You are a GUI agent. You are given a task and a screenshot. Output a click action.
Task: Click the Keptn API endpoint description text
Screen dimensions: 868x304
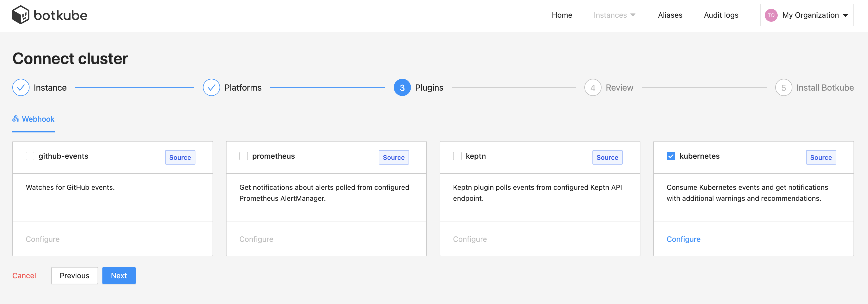[x=537, y=193]
